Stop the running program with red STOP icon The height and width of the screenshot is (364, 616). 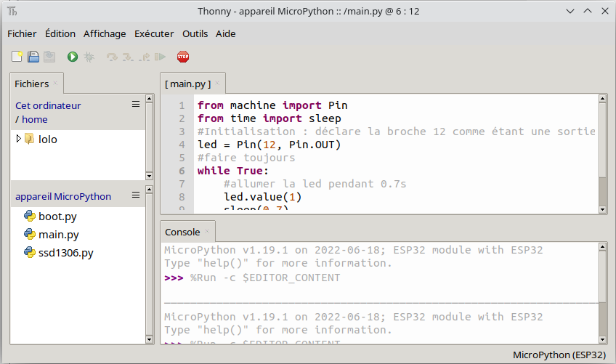[183, 57]
